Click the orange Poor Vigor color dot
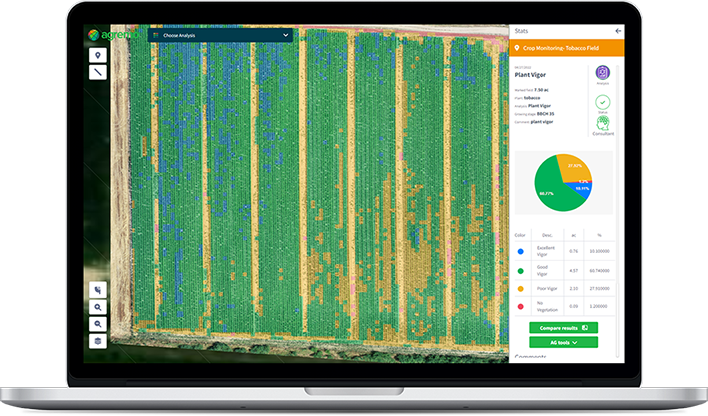The height and width of the screenshot is (416, 708). pyautogui.click(x=521, y=289)
